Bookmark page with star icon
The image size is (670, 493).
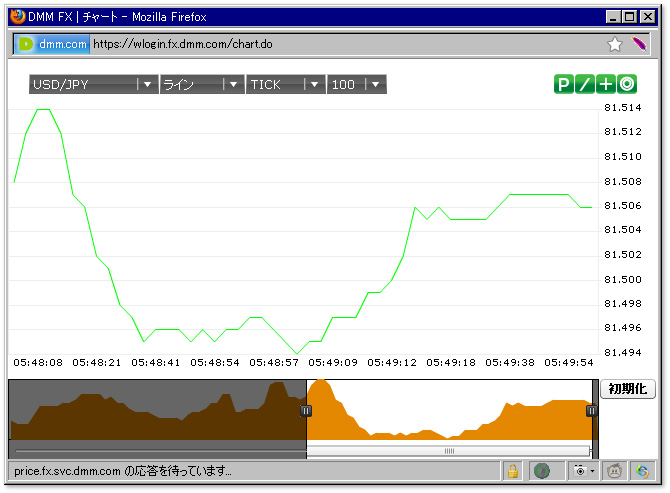(x=615, y=44)
